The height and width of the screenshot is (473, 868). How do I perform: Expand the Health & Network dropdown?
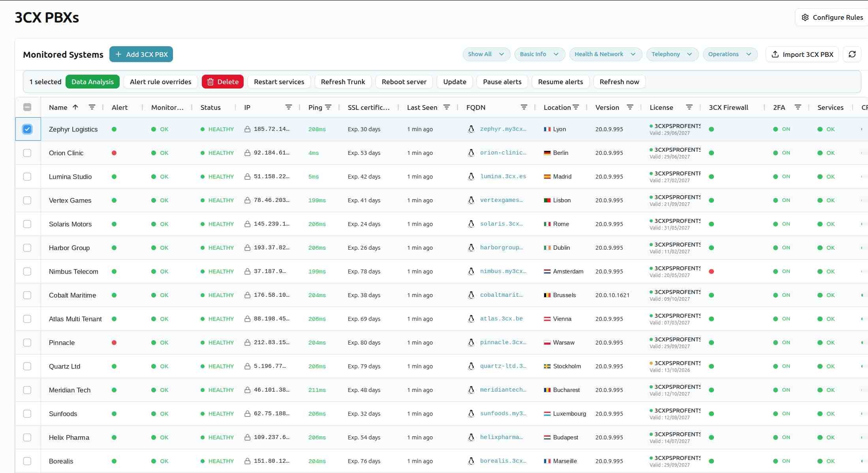click(605, 54)
